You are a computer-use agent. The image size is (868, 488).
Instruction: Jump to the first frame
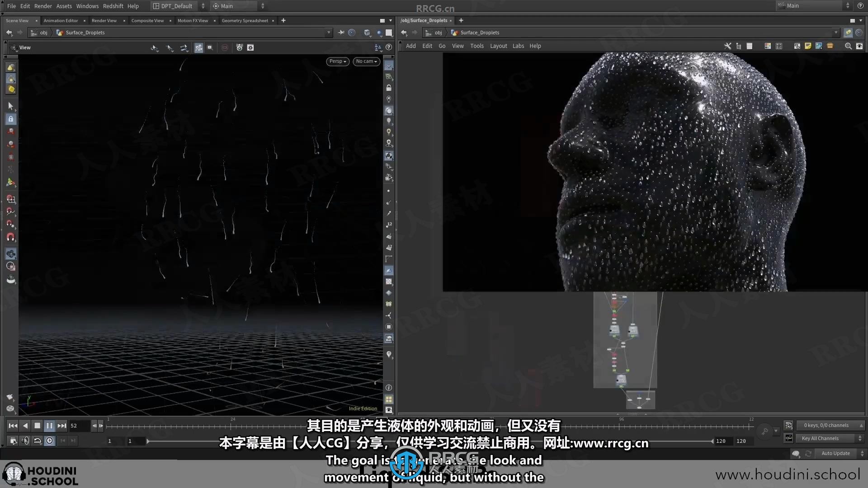click(x=13, y=426)
